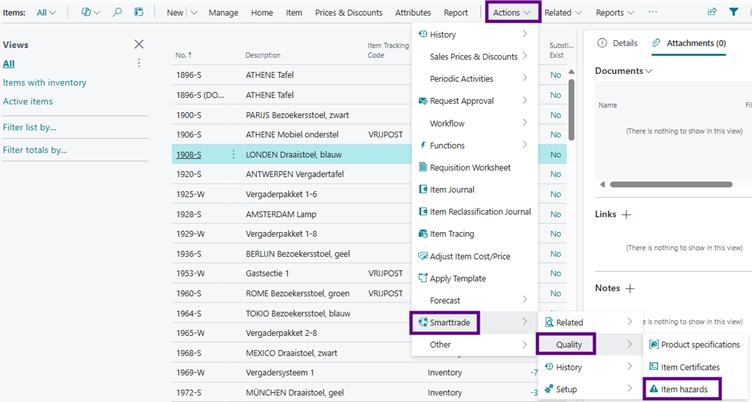This screenshot has height=402, width=752.
Task: Open Smarttrade submenu
Action: (x=474, y=322)
